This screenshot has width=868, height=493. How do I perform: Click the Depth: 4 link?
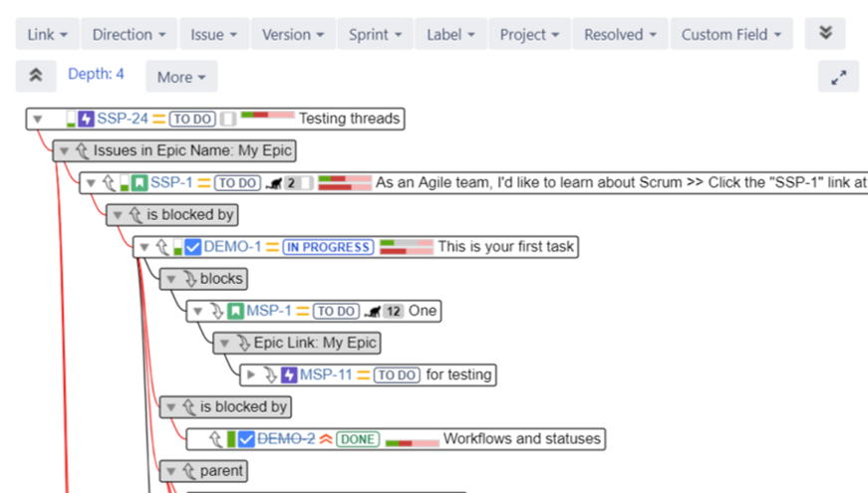click(x=97, y=75)
